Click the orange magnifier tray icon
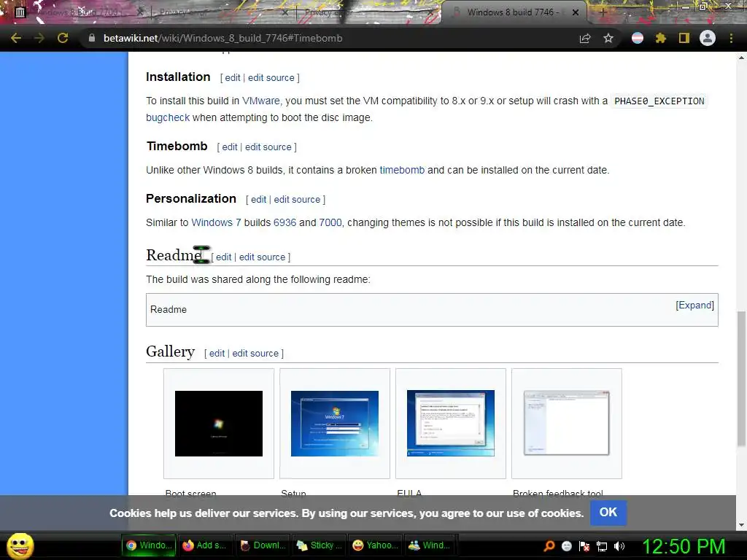This screenshot has width=747, height=560. pyautogui.click(x=549, y=546)
